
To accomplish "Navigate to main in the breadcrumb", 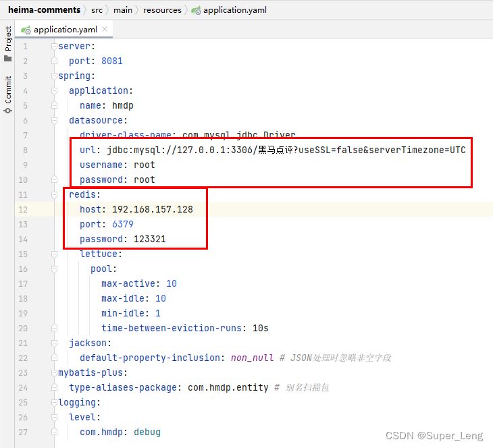I will pos(122,10).
